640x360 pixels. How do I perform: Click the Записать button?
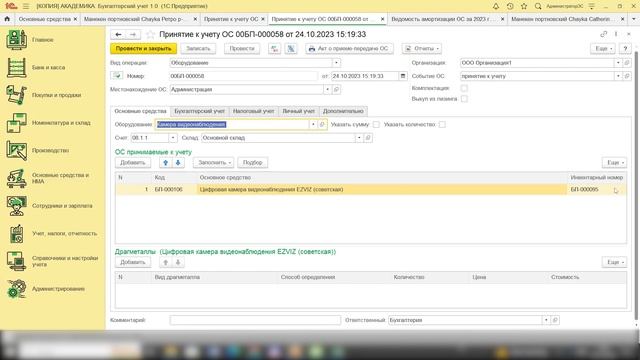198,49
